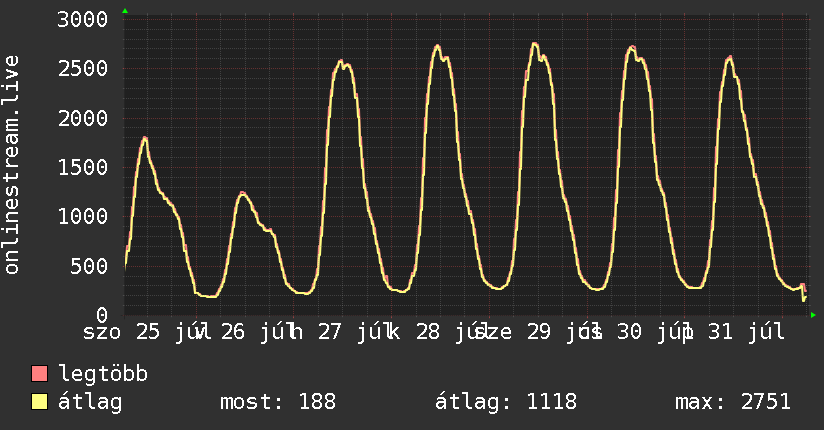Click the '28 júl' date label
The width and height of the screenshot is (824, 430).
(x=453, y=332)
